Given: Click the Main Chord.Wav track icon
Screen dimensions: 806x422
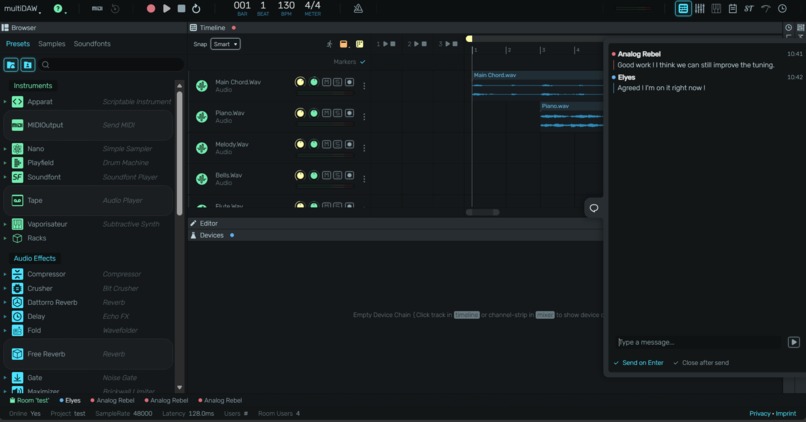Looking at the screenshot, I should coord(202,86).
